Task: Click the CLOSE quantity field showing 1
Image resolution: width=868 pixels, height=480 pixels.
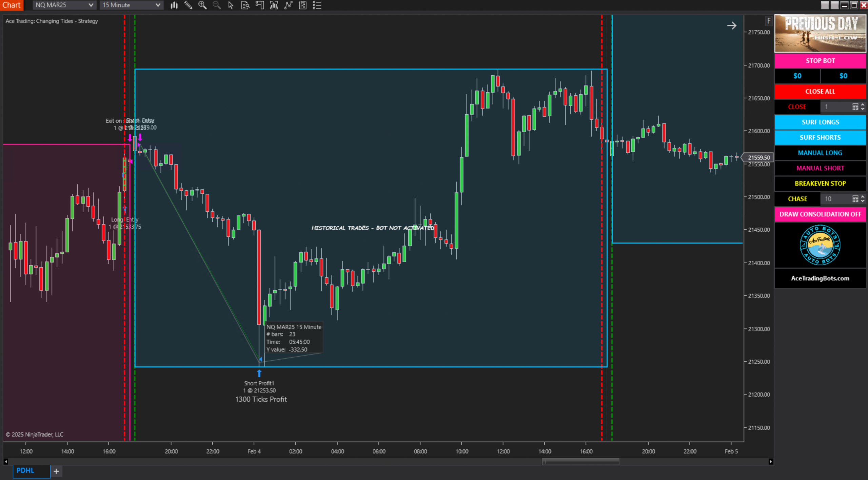Action: 836,107
